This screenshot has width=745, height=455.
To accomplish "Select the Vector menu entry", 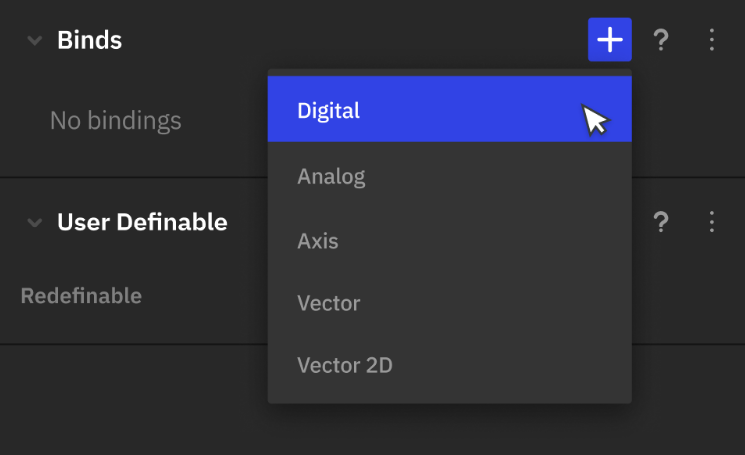I will point(449,303).
